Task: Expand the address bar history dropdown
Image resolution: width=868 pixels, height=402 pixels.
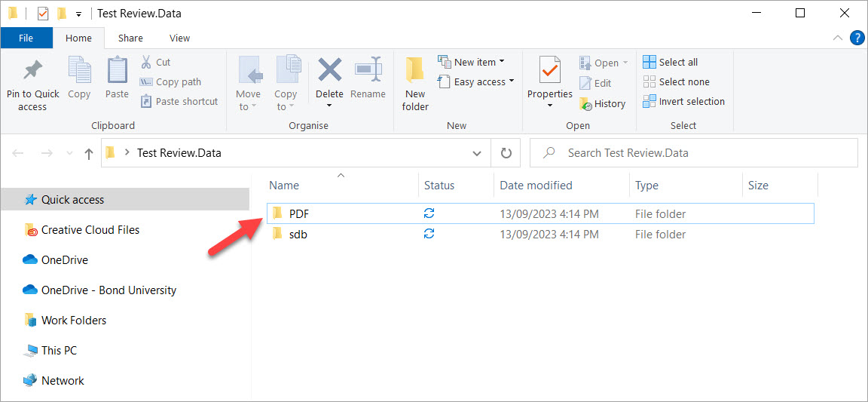Action: click(x=477, y=154)
